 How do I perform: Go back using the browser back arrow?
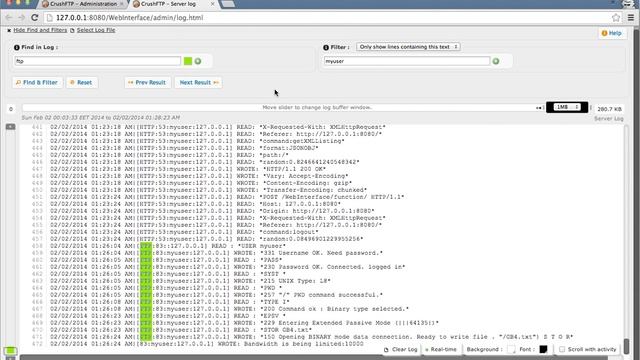tap(9, 18)
